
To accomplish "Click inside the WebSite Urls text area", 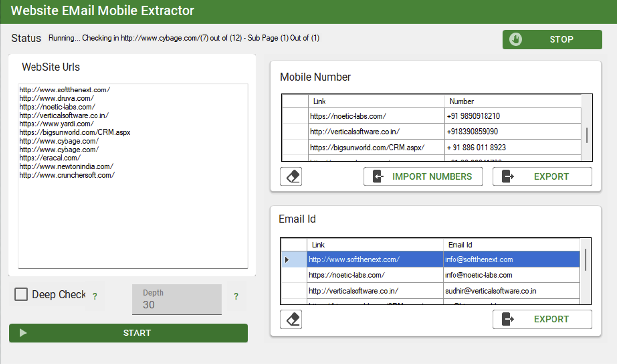I will click(133, 221).
